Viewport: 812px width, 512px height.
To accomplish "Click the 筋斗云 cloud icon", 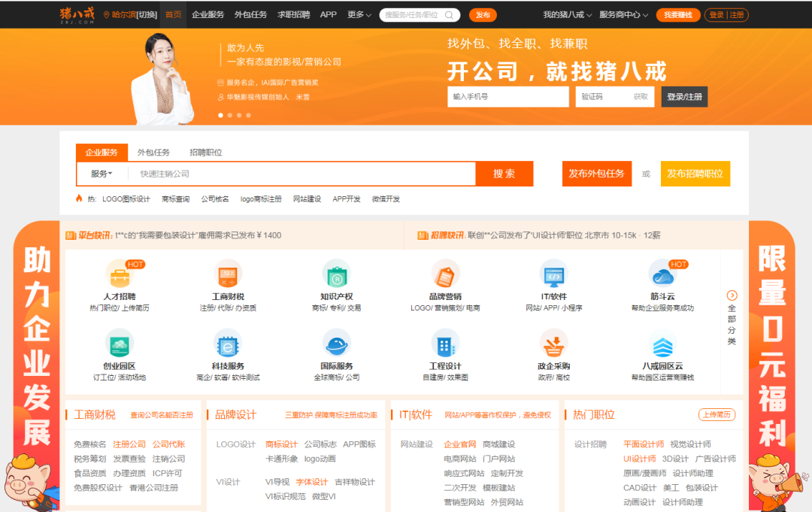I will point(662,274).
